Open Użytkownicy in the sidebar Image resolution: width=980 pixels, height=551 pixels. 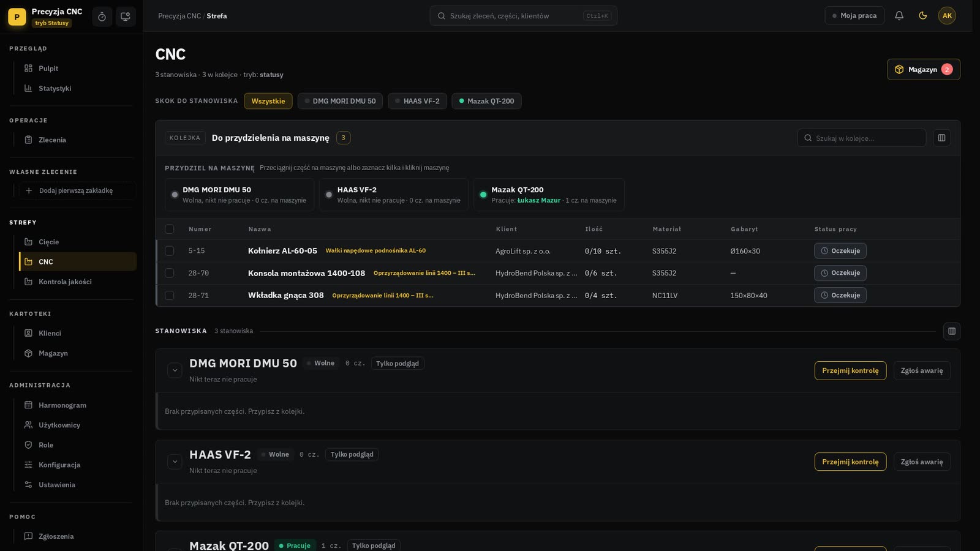pyautogui.click(x=78, y=425)
